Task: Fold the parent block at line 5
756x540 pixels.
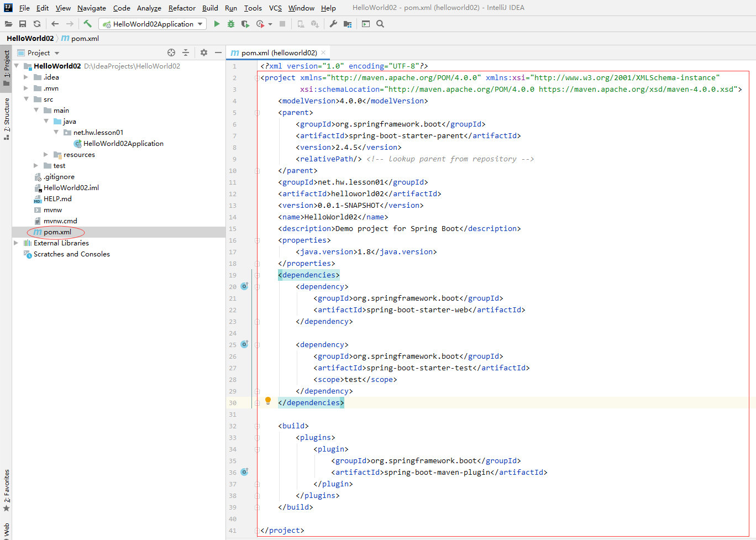Action: click(x=257, y=113)
